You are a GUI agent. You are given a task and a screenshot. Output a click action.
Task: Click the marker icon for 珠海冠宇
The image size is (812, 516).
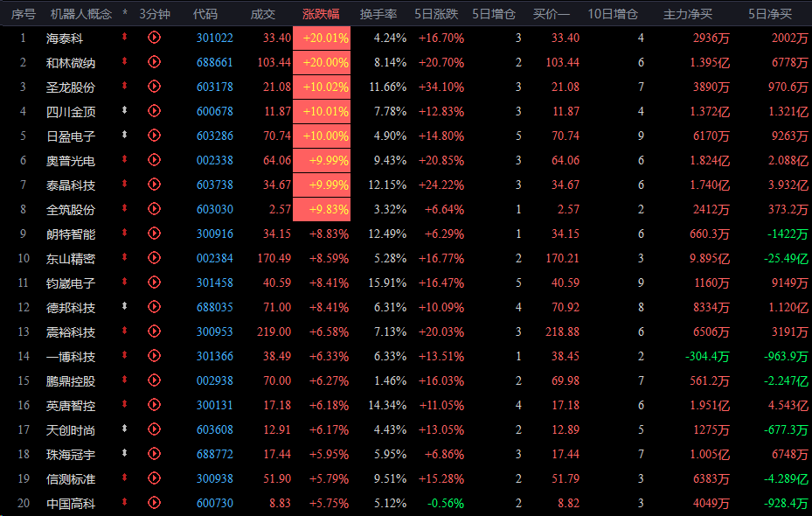click(x=125, y=454)
